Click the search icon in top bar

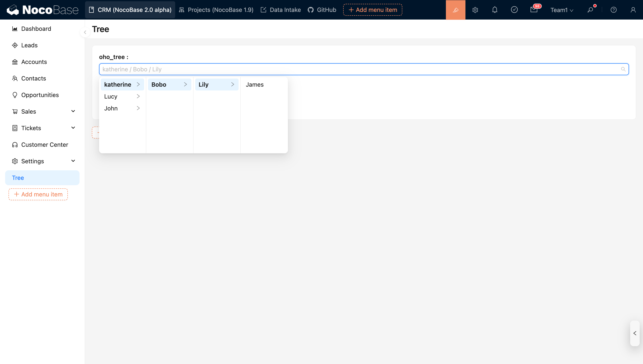click(590, 10)
